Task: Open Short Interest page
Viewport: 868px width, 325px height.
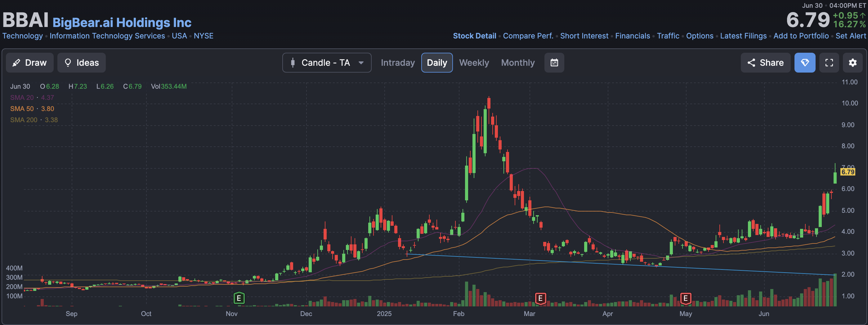Action: point(584,36)
